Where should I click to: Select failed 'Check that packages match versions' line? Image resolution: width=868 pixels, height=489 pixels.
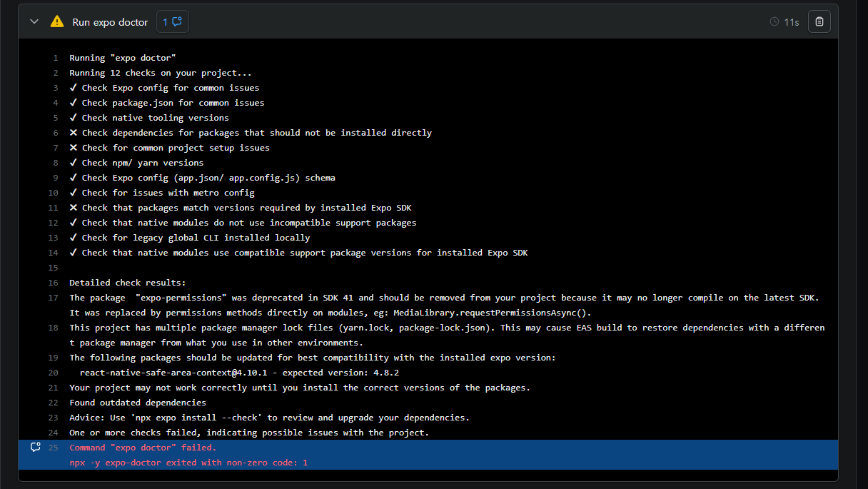pos(241,208)
